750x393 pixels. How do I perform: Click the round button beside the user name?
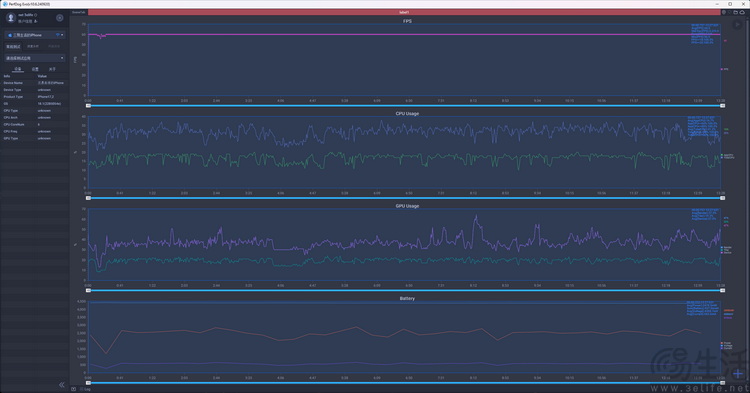click(x=60, y=18)
